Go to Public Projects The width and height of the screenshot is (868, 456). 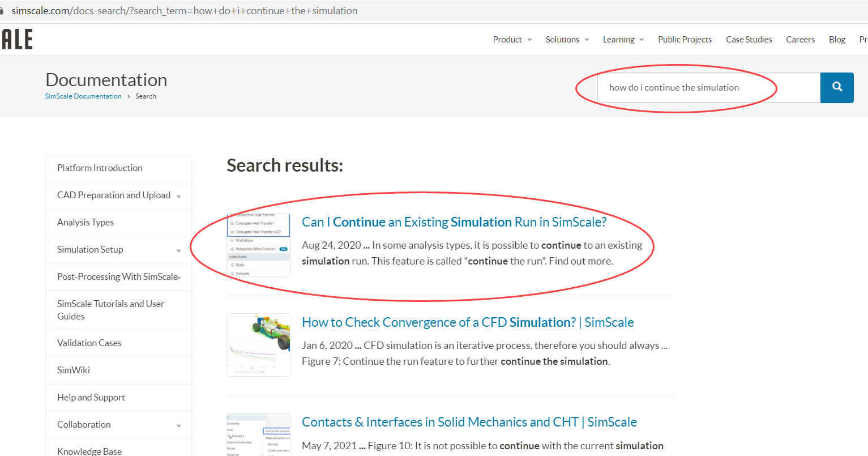[685, 40]
